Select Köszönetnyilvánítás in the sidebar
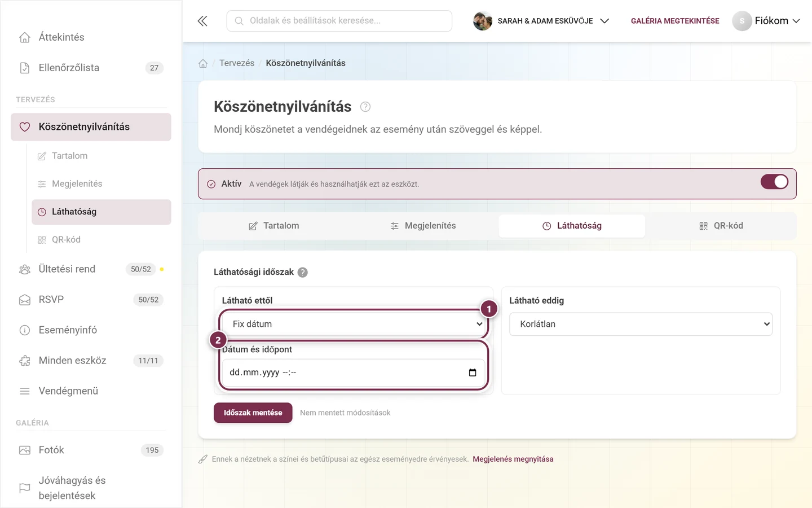Screen dimensions: 812x508 [x=91, y=127]
